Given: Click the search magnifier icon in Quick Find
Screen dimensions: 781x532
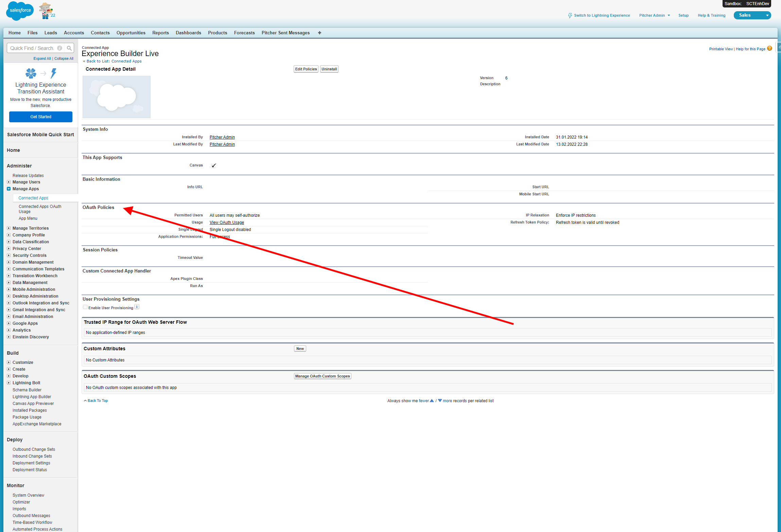Looking at the screenshot, I should point(69,48).
